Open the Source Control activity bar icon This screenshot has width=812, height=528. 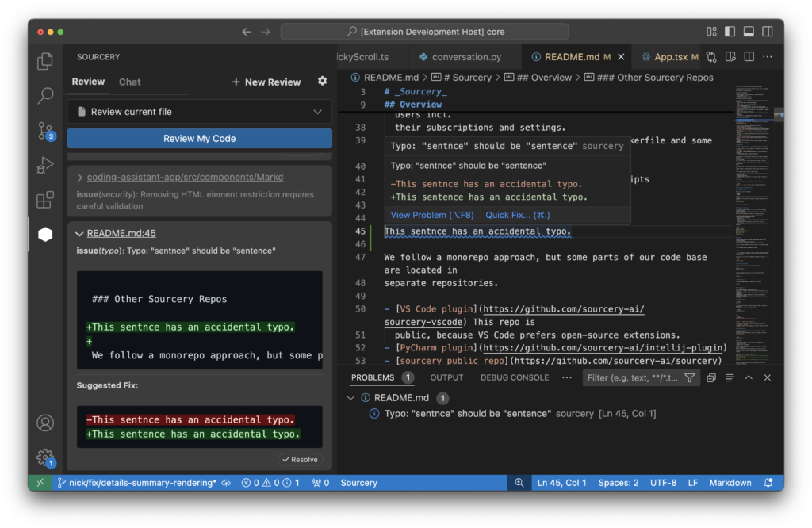pyautogui.click(x=45, y=131)
